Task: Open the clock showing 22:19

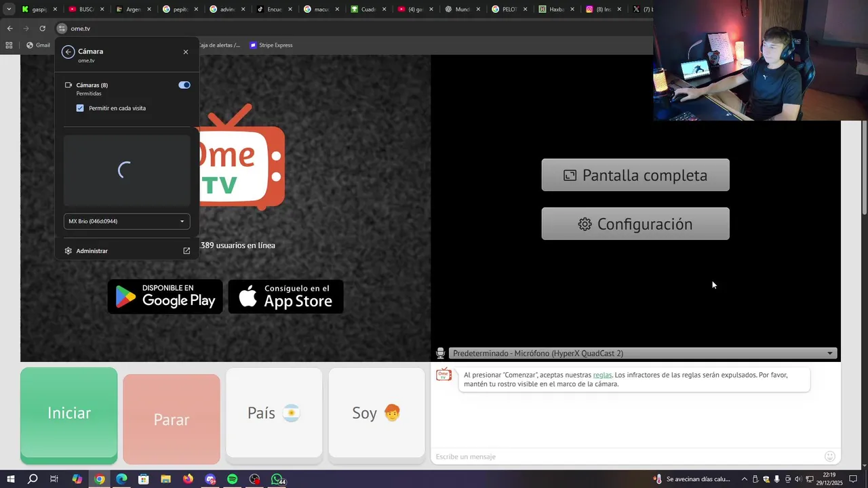Action: pos(830,479)
